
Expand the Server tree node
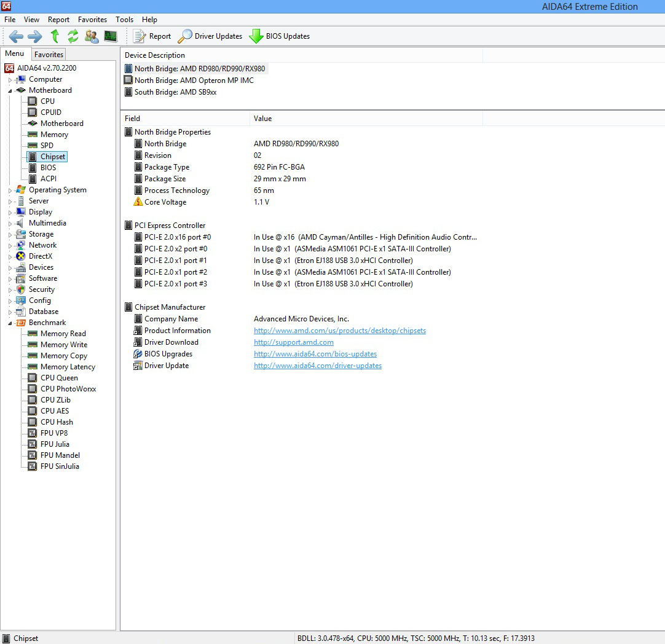(x=10, y=202)
